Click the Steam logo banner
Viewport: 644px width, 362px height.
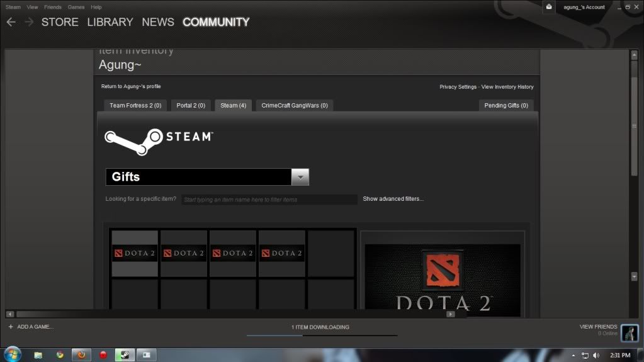click(x=159, y=142)
